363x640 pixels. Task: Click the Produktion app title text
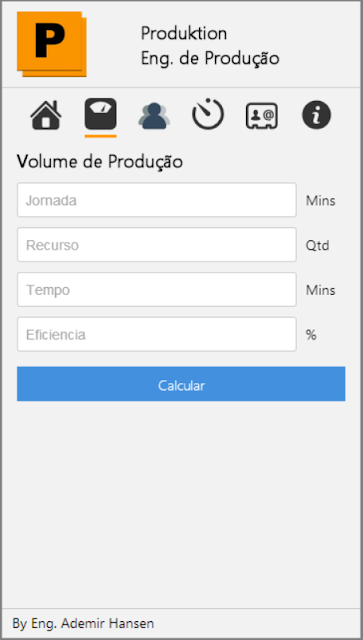point(184,33)
